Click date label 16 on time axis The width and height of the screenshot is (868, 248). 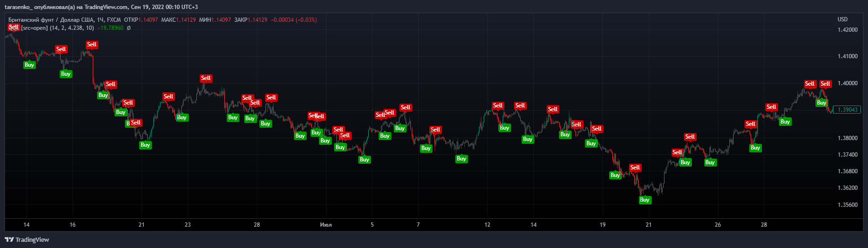click(x=72, y=225)
